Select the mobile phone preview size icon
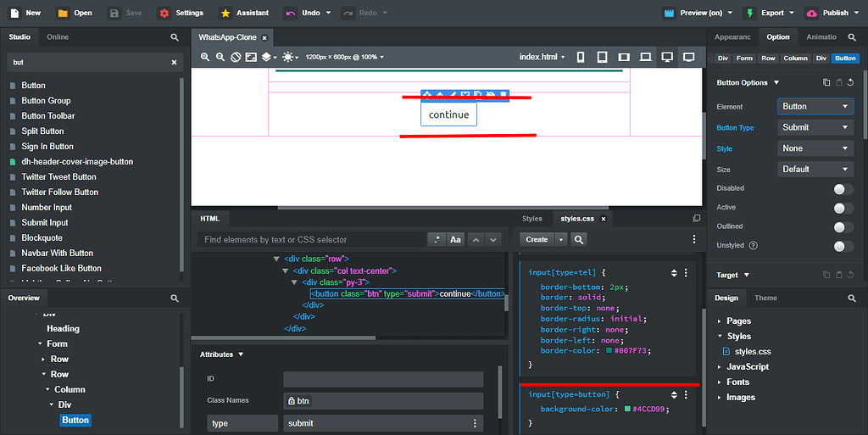Viewport: 868px width, 435px height. [581, 57]
